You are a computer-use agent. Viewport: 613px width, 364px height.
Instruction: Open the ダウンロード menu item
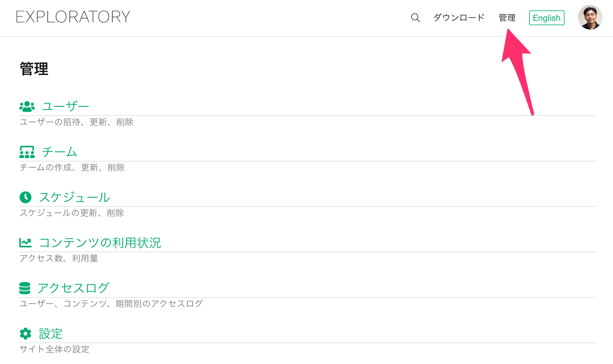(x=459, y=17)
